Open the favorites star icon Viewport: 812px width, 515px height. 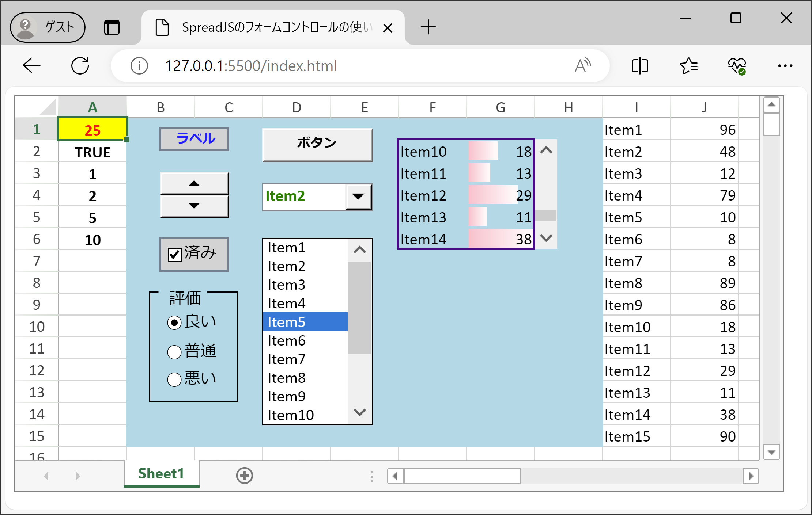(x=689, y=66)
